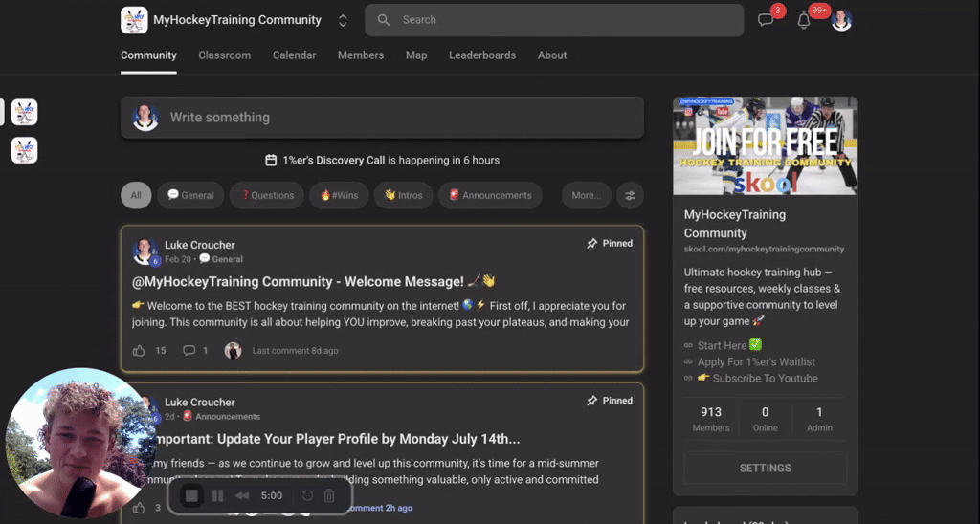This screenshot has height=524, width=980.
Task: Delete the recording with trash icon
Action: (329, 496)
